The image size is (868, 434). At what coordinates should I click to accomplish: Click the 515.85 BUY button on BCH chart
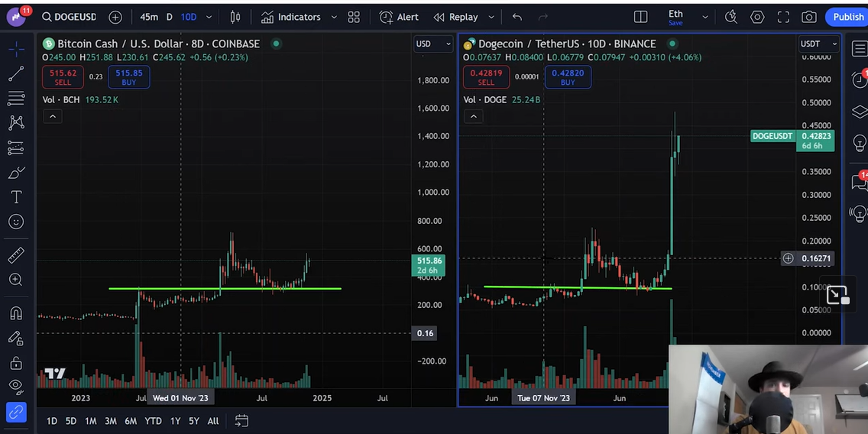pos(129,77)
